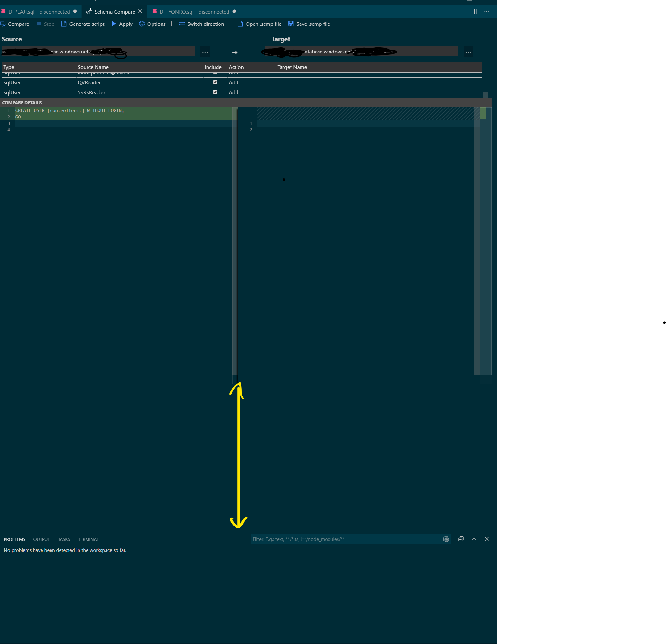
Task: Uncheck Include for QVReader row
Action: (x=215, y=82)
